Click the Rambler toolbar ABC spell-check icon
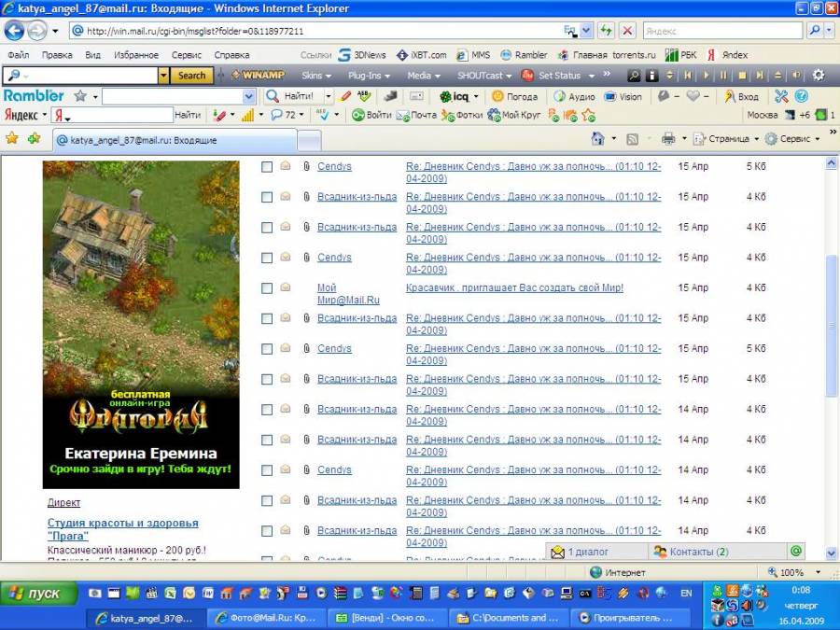 [x=364, y=96]
